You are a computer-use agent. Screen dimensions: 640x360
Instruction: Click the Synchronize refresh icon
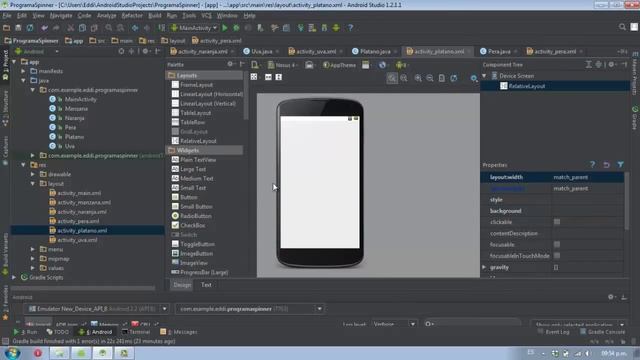30,28
